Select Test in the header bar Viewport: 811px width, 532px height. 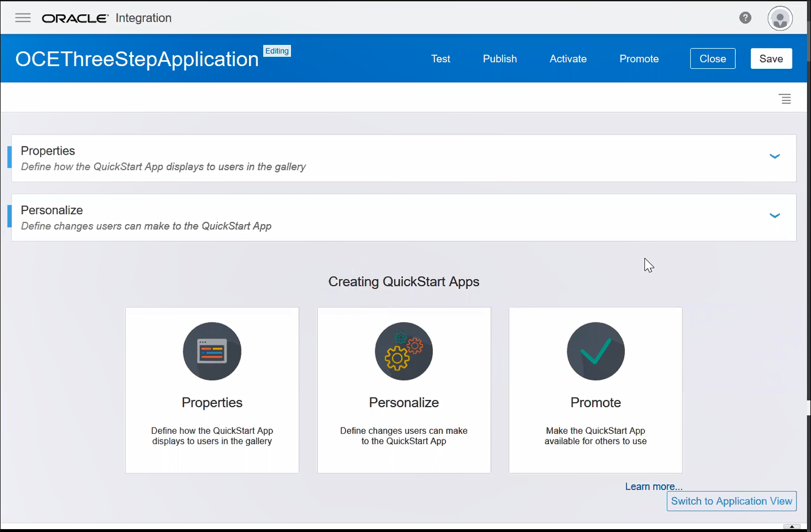[441, 59]
